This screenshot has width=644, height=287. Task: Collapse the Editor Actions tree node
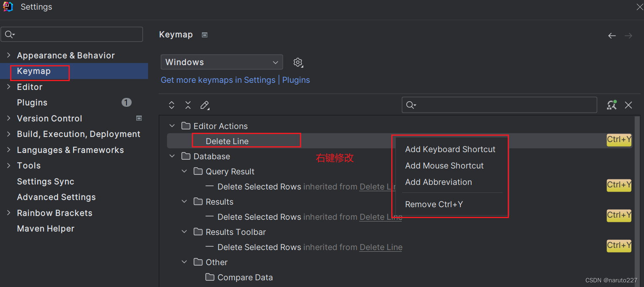pyautogui.click(x=172, y=126)
